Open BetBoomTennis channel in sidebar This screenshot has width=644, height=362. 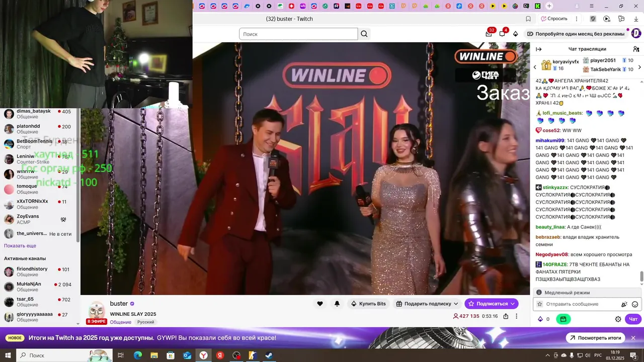(39, 144)
